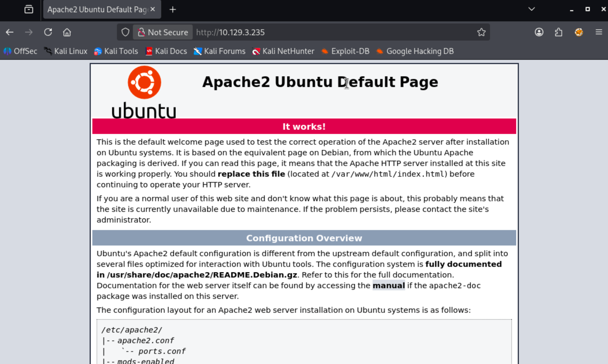
Task: Open the Firefox account icon
Action: pyautogui.click(x=539, y=32)
